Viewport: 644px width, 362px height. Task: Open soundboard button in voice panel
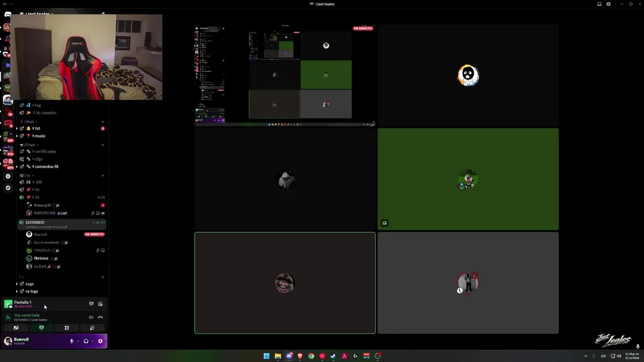(x=92, y=328)
